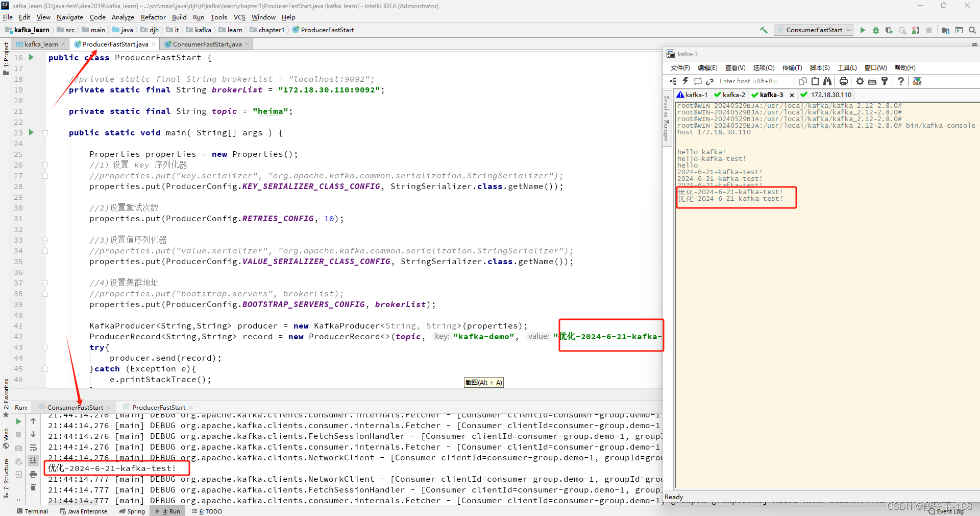Open the 工具(L) menu in the kafka-3 window
This screenshot has height=516, width=980.
coord(847,68)
